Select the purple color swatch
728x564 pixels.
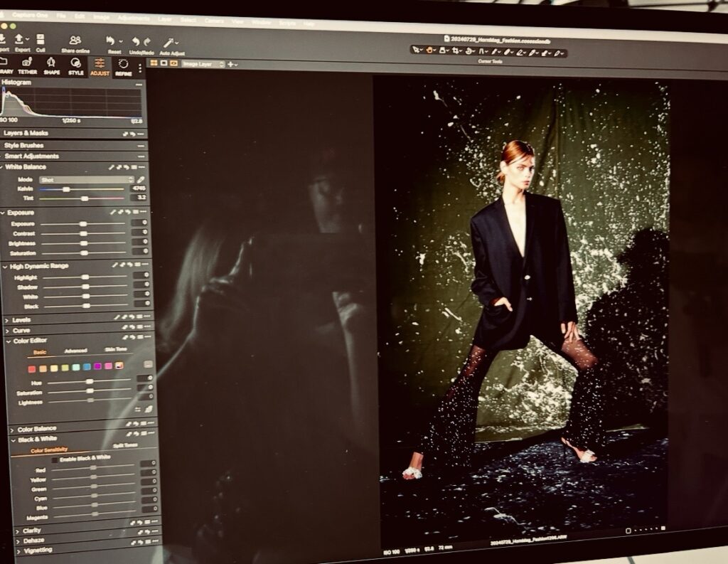tap(97, 366)
